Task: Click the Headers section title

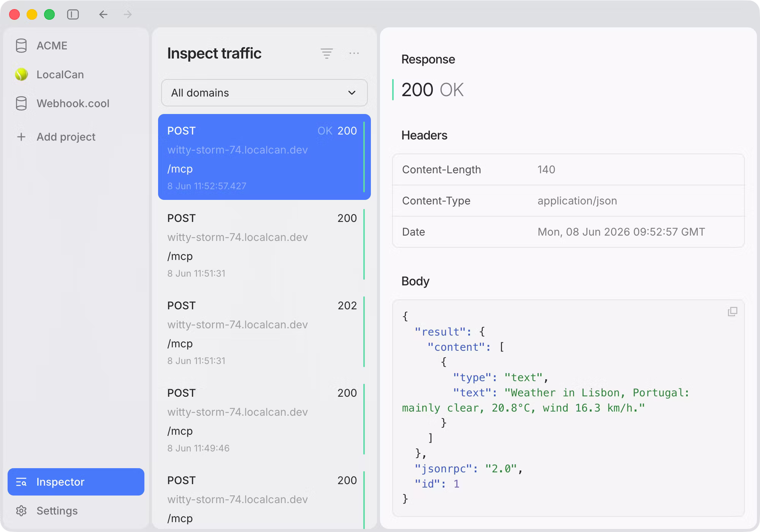Action: pos(424,135)
